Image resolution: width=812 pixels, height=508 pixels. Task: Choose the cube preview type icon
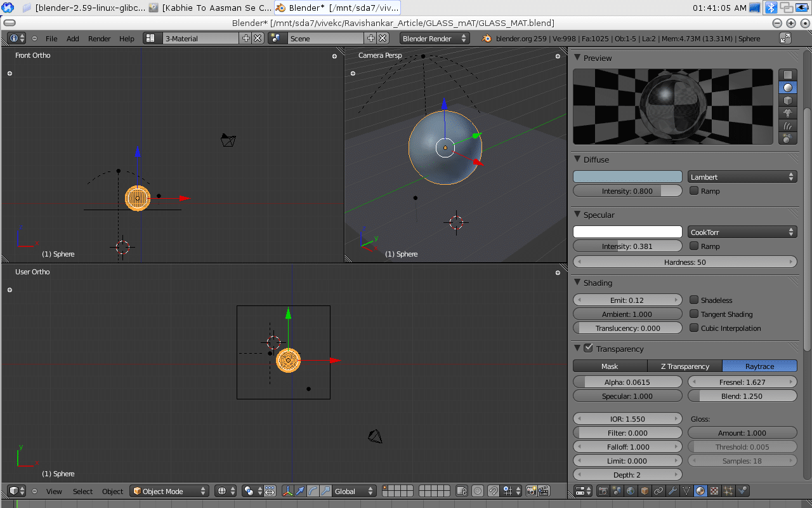(x=787, y=100)
